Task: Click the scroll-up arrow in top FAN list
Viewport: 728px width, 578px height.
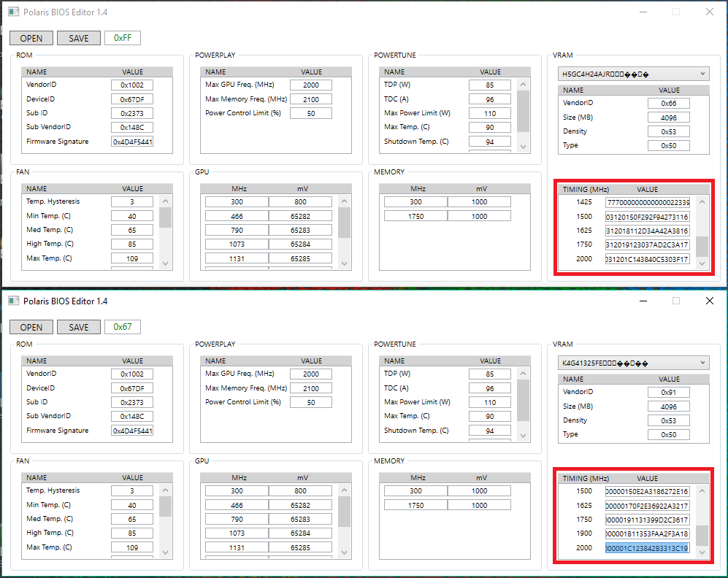Action: click(x=165, y=201)
